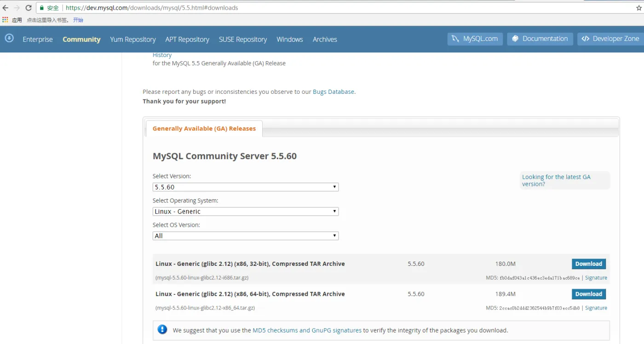Go to Windows downloads menu

[290, 39]
